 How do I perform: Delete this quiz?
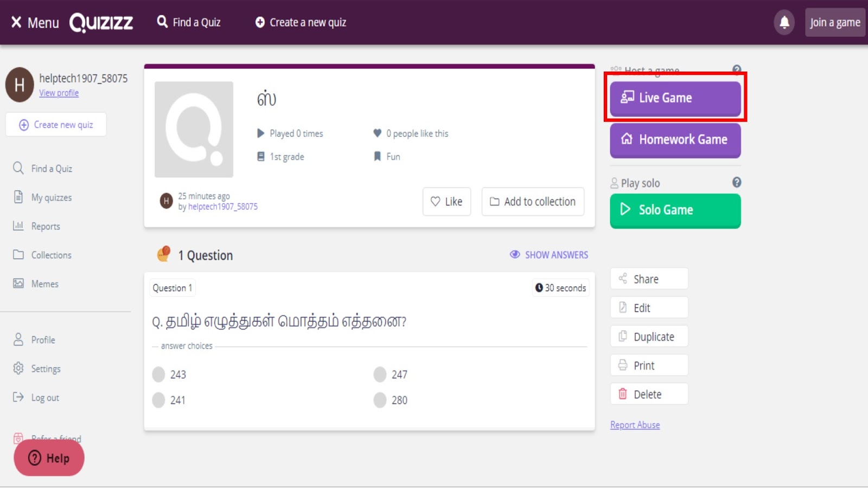[649, 394]
